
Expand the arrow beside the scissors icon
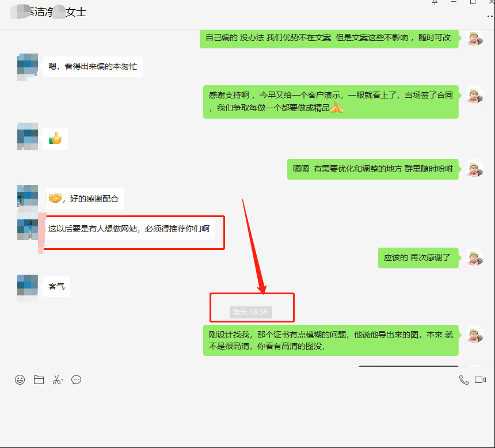63,379
